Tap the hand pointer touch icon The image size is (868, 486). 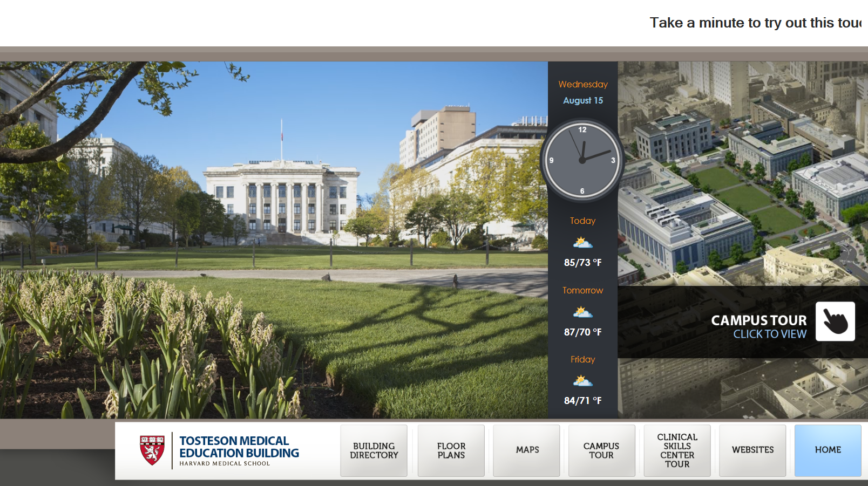pyautogui.click(x=835, y=321)
